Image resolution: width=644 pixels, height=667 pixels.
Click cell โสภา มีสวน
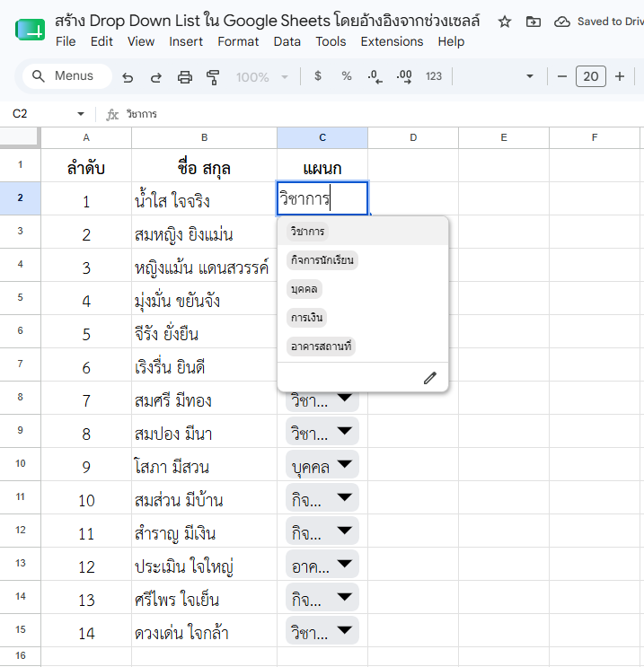(x=204, y=464)
